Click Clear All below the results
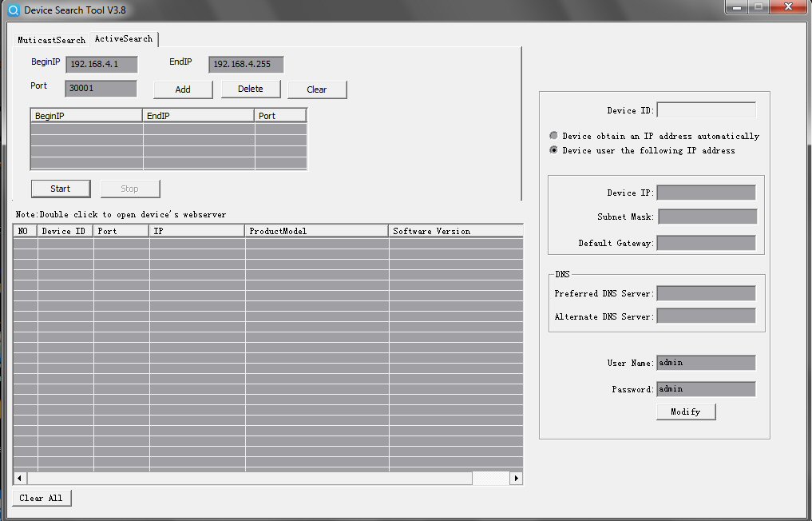 click(x=42, y=498)
